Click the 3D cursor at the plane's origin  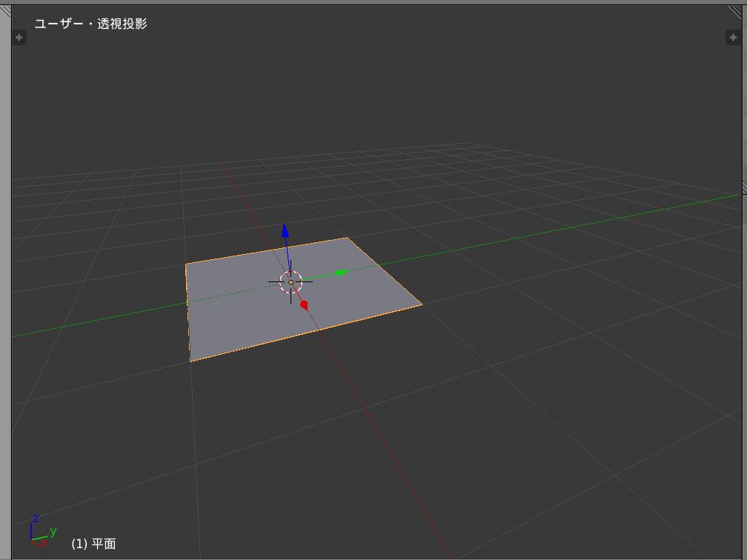tap(290, 281)
